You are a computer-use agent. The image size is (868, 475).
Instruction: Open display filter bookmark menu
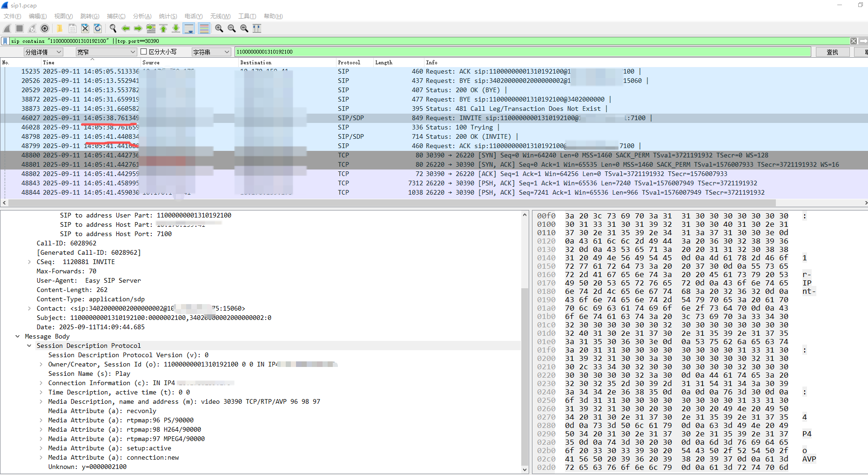tap(5, 41)
